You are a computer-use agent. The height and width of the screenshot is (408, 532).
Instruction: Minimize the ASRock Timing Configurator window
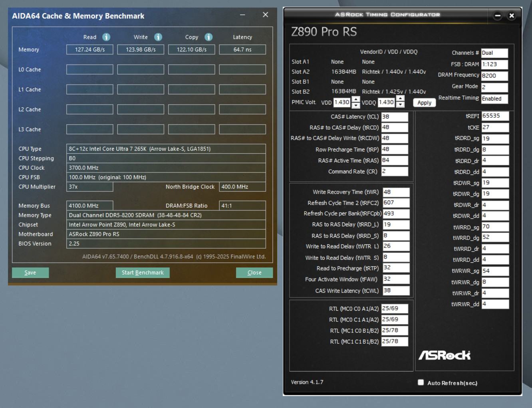click(x=498, y=16)
